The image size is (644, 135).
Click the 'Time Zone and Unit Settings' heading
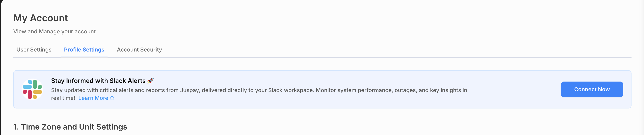point(70,127)
